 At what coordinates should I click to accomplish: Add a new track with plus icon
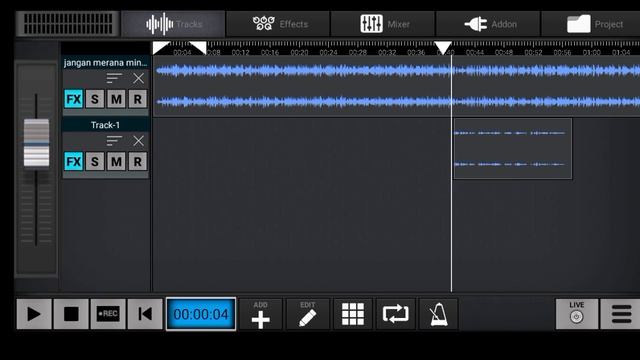coord(260,314)
